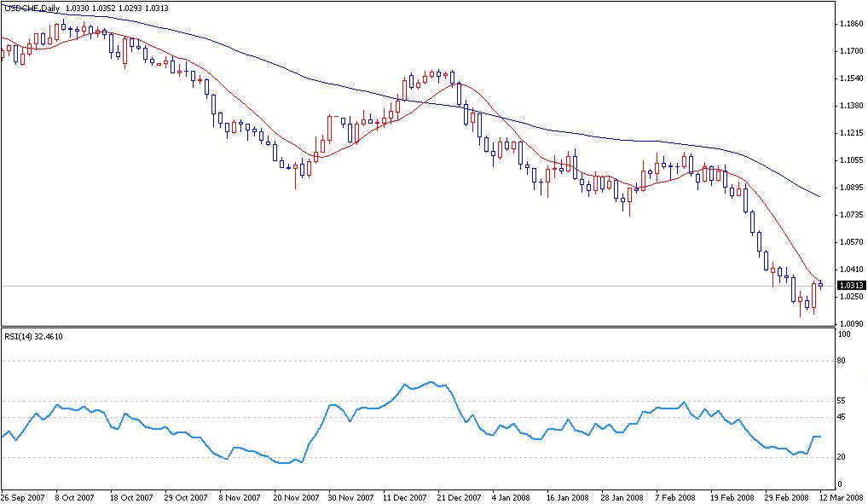
Task: Click the 12 Mar 2008 date label
Action: click(842, 497)
